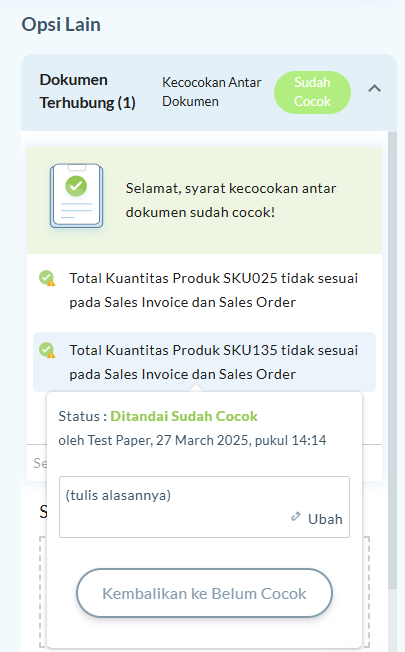Click the Sudah Cocok status badge
Viewport: 405px width, 652px height.
coord(312,92)
